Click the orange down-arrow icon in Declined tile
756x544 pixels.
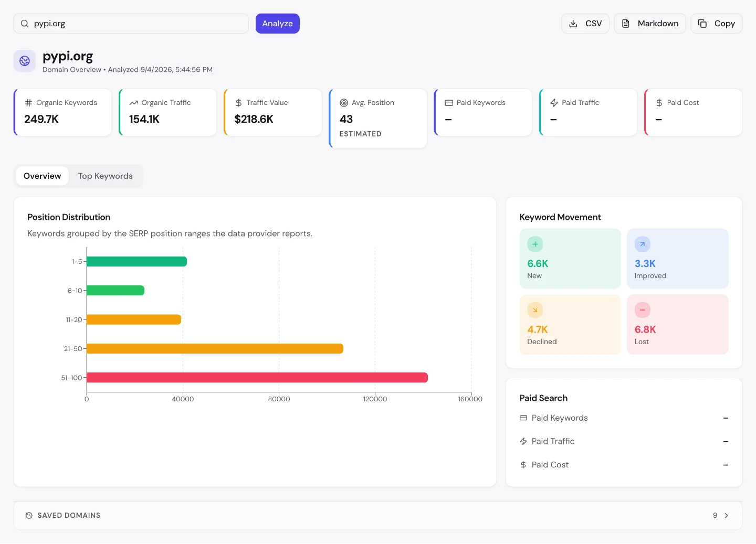(535, 310)
